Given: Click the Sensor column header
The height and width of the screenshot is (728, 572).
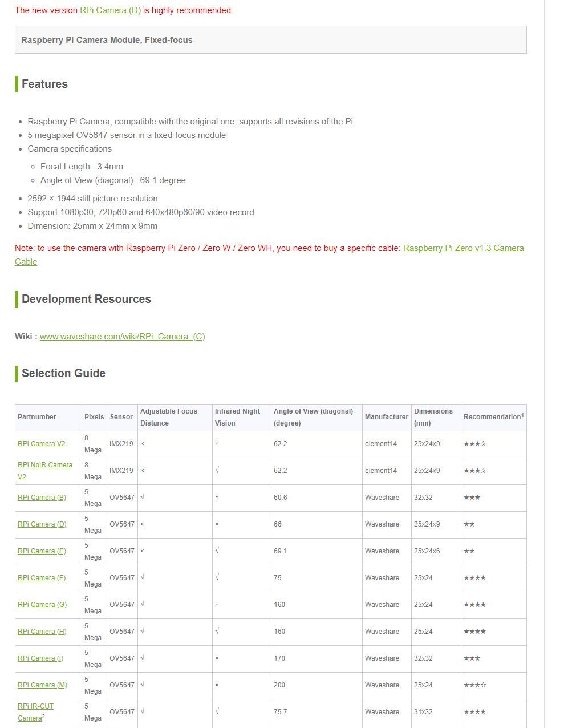Looking at the screenshot, I should (x=121, y=417).
